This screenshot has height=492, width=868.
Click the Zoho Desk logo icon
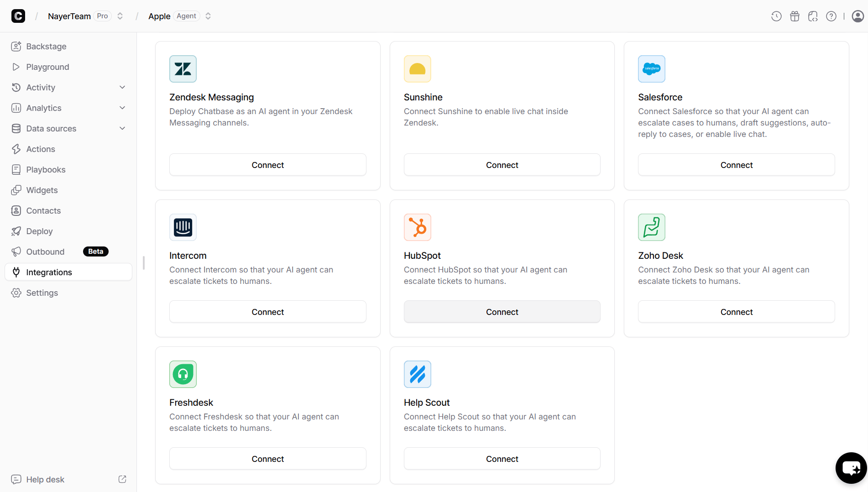652,227
